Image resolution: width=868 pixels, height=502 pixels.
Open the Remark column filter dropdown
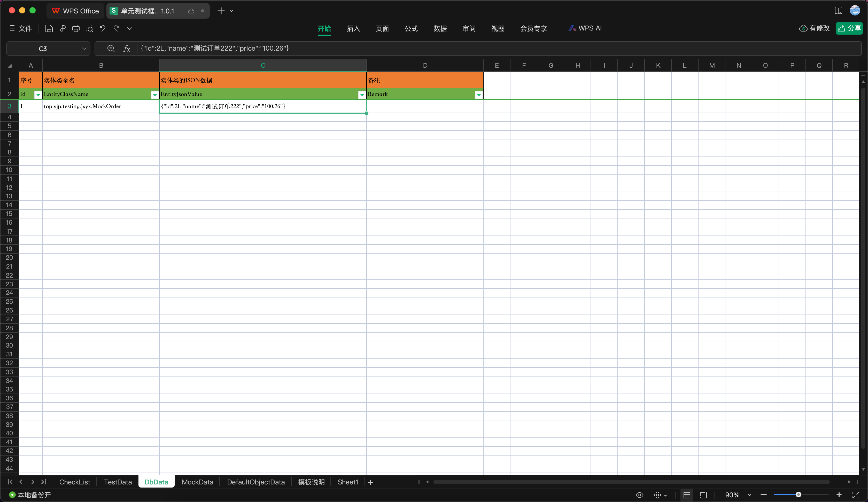(478, 95)
